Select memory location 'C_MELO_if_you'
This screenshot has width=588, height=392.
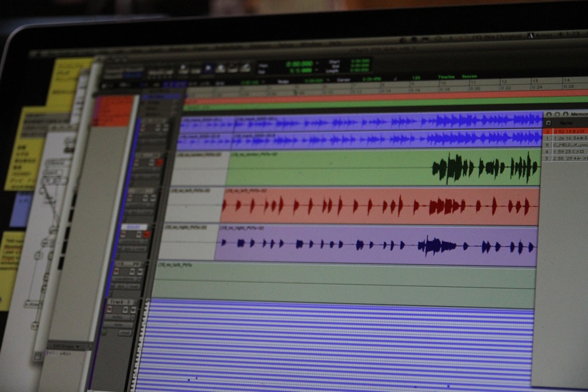click(568, 145)
